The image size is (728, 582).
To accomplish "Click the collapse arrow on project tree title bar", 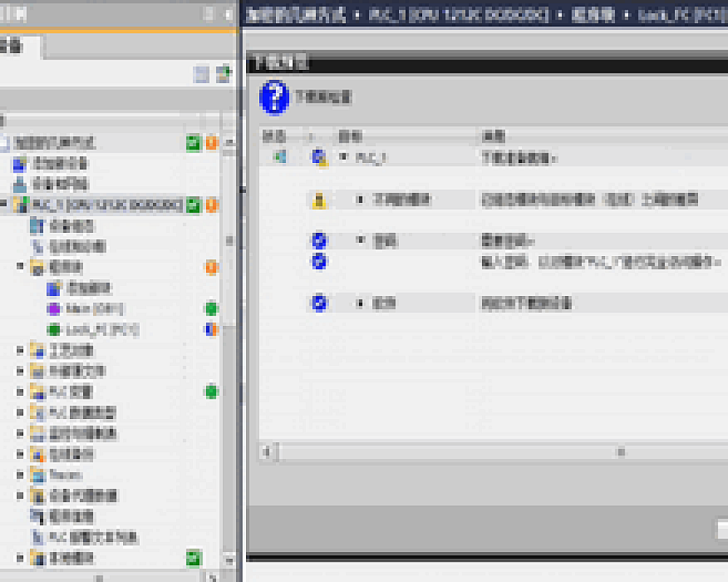I will point(229,14).
